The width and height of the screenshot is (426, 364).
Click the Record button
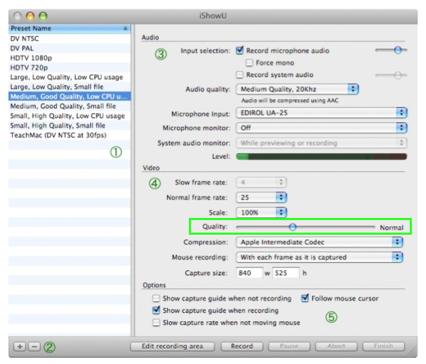[242, 347]
